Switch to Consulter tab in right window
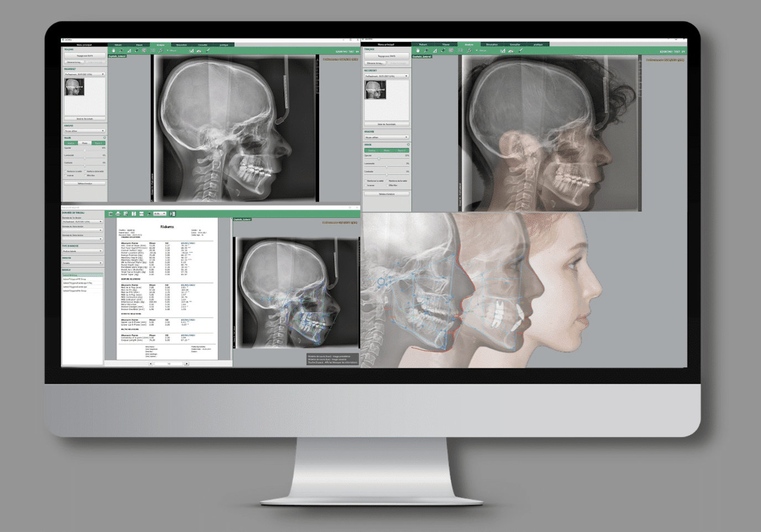This screenshot has height=532, width=761. pyautogui.click(x=515, y=44)
